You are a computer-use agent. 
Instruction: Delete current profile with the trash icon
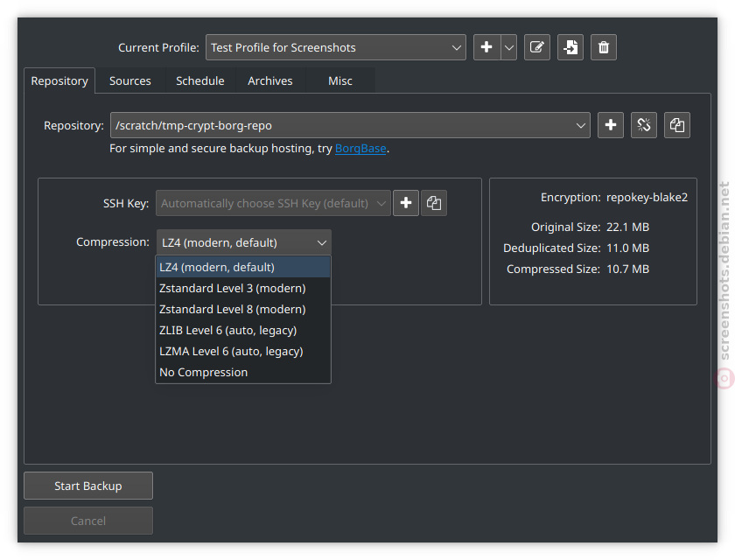[603, 47]
